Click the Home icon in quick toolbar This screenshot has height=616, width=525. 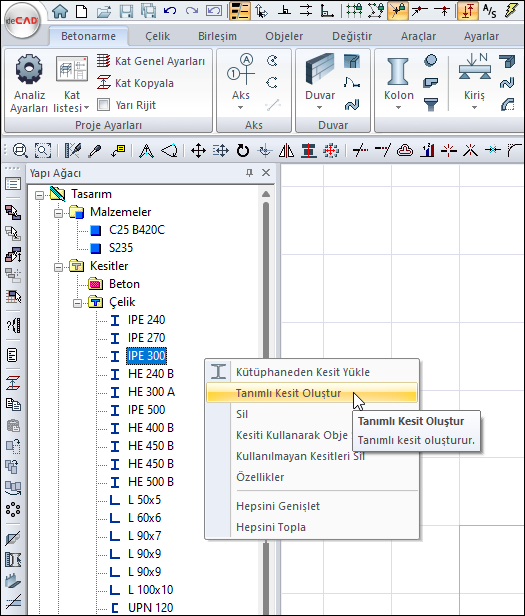60,11
